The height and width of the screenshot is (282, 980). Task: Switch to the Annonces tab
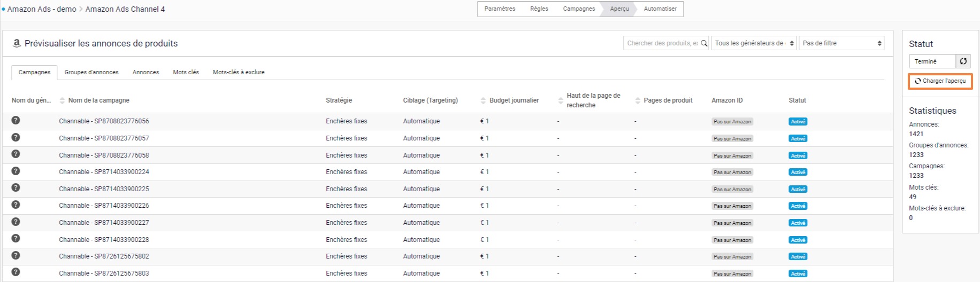pyautogui.click(x=146, y=72)
